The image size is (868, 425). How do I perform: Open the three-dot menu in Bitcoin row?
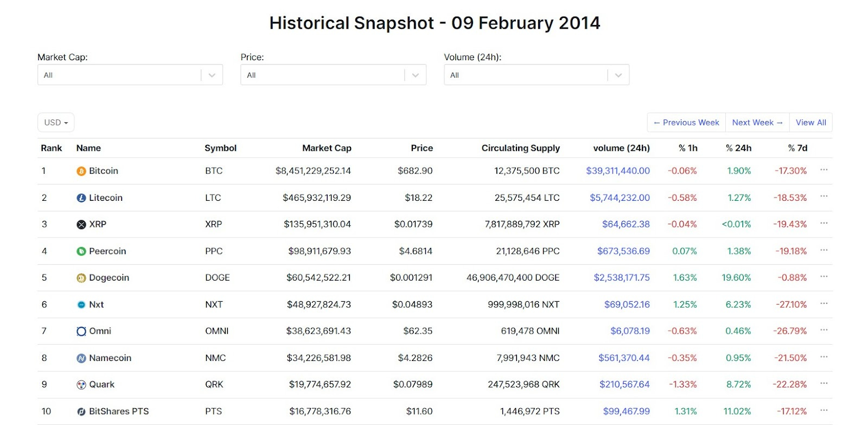(x=824, y=170)
